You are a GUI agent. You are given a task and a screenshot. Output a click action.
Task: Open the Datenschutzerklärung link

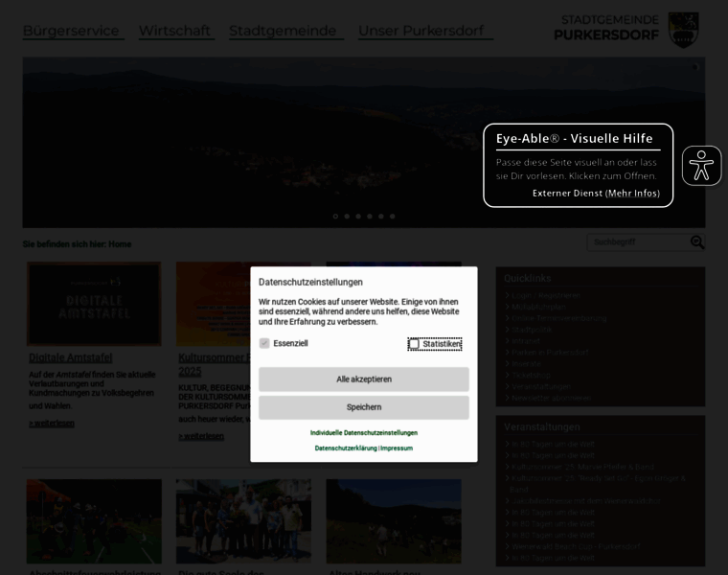coord(346,448)
